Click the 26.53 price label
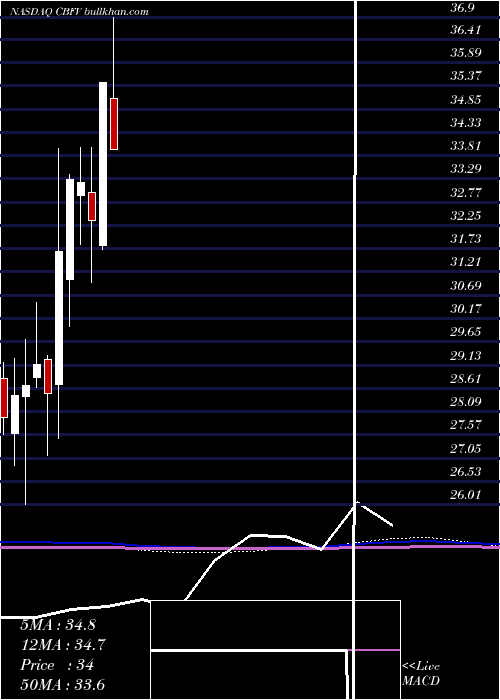This screenshot has width=500, height=700. pyautogui.click(x=466, y=471)
